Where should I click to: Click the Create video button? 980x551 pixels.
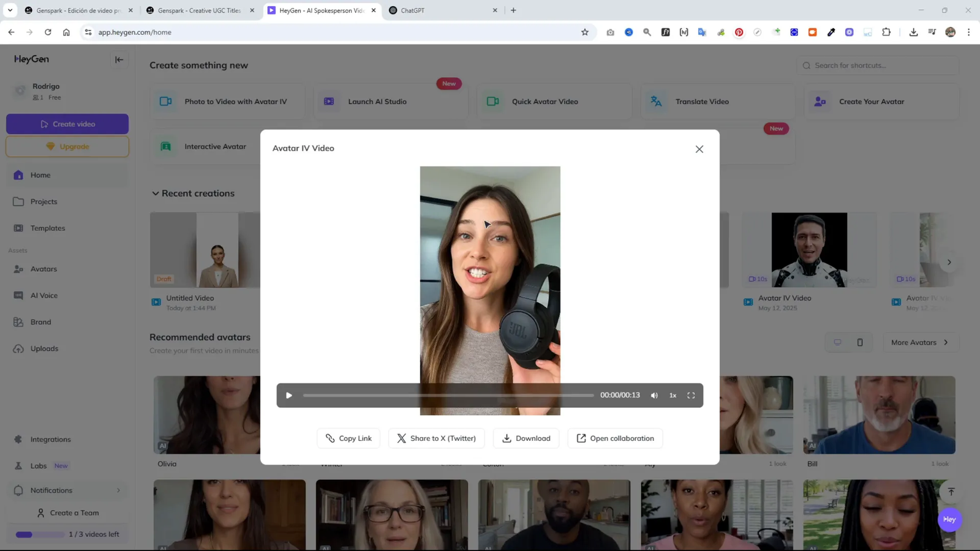(67, 124)
